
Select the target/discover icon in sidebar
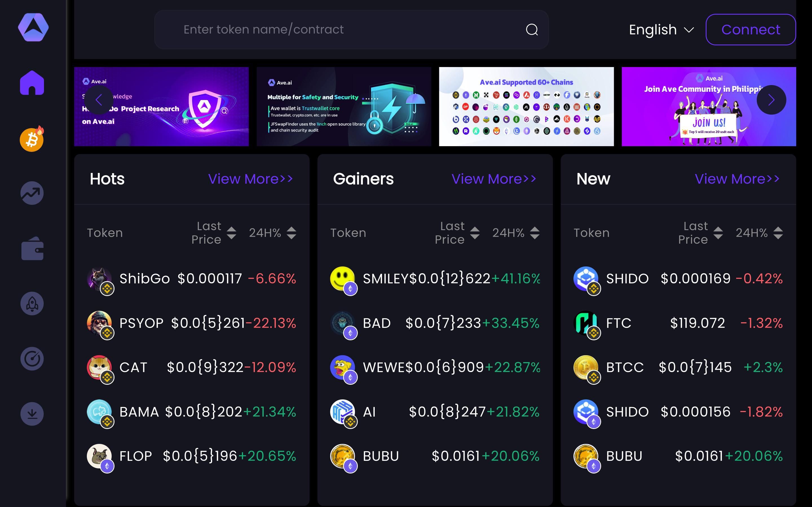click(32, 359)
